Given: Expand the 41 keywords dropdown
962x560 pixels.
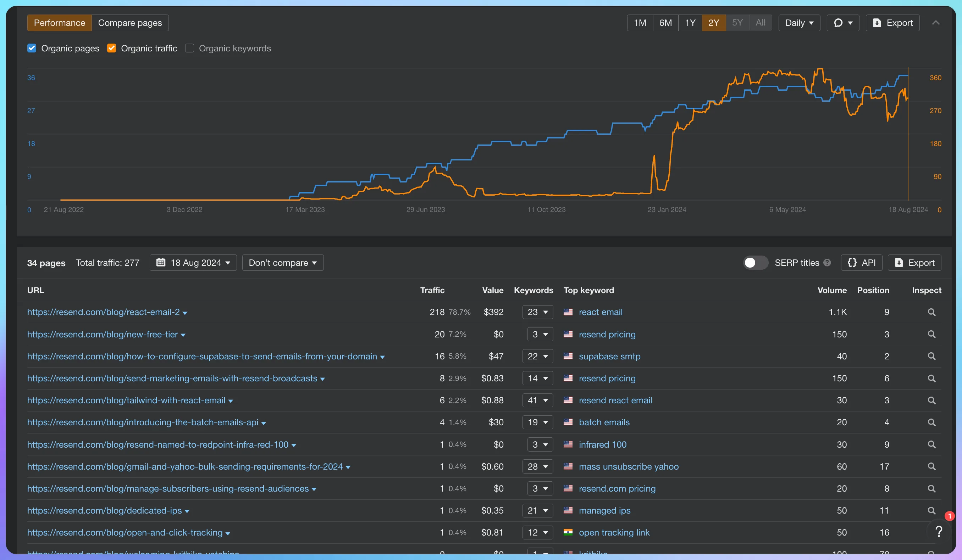Looking at the screenshot, I should (x=538, y=401).
